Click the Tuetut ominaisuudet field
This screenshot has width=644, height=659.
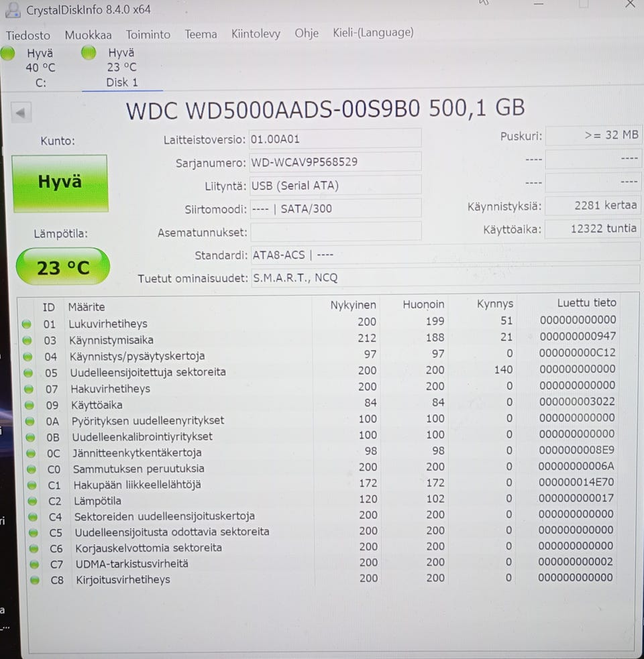tap(445, 278)
